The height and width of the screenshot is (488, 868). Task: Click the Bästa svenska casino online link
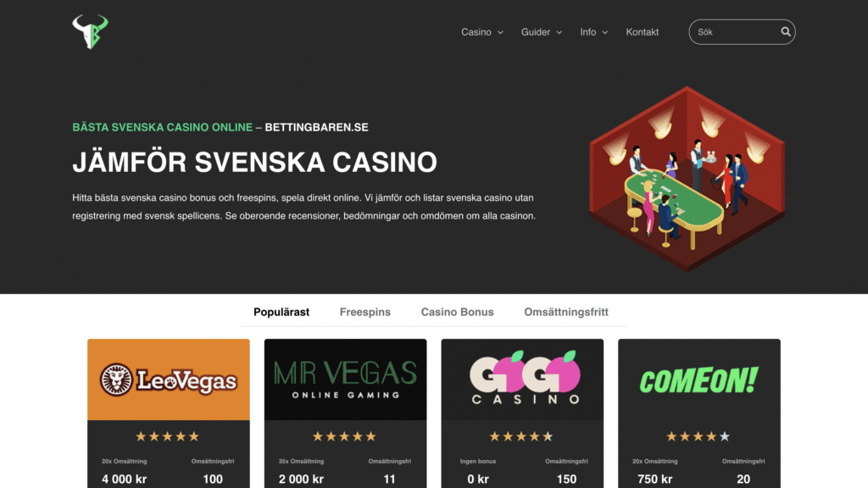(162, 127)
